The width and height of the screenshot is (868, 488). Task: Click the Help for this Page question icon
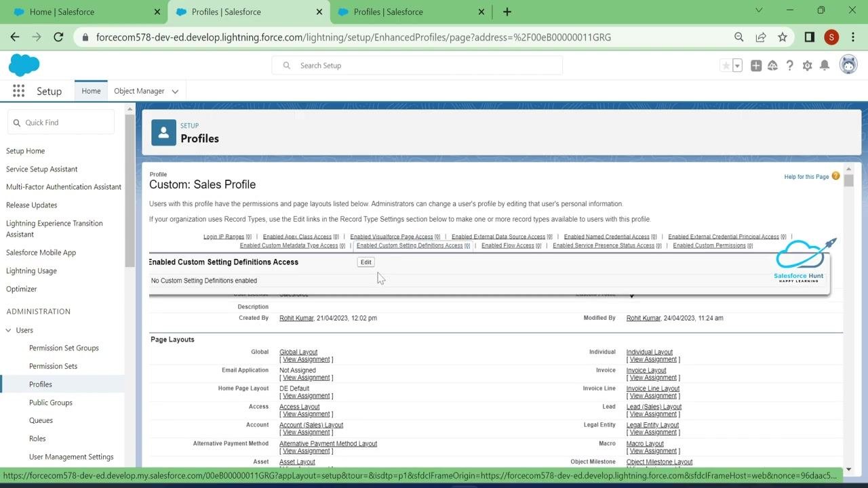[x=835, y=176]
